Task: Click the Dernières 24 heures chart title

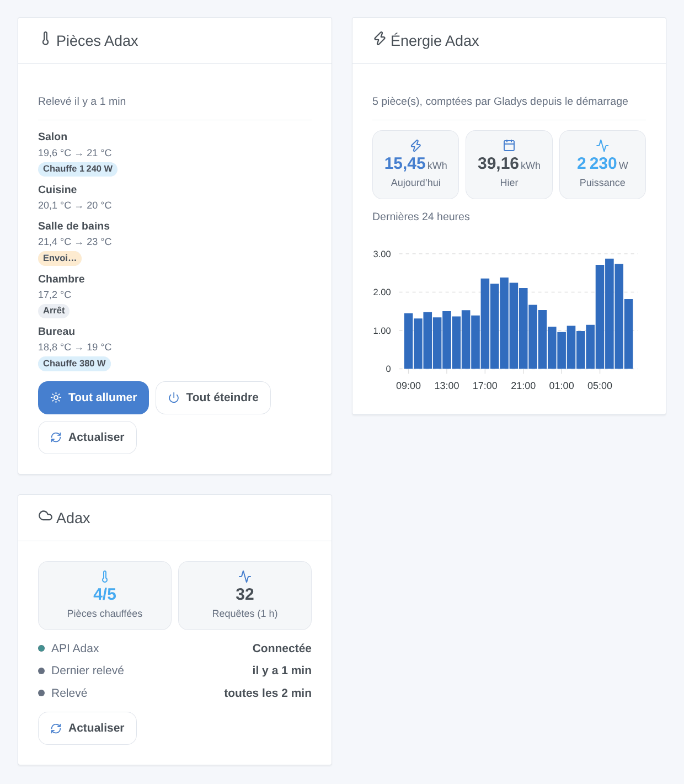Action: (421, 217)
